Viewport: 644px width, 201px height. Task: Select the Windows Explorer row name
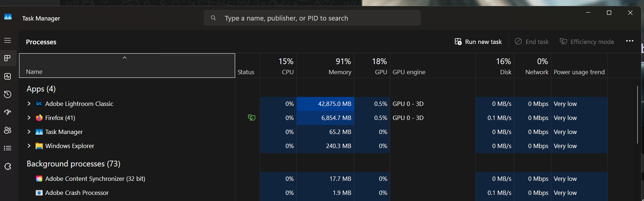[x=70, y=146]
